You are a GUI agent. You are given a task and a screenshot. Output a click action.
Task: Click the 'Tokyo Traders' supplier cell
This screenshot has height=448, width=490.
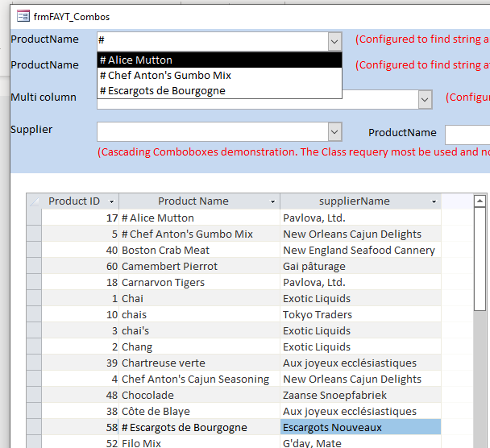pyautogui.click(x=360, y=314)
